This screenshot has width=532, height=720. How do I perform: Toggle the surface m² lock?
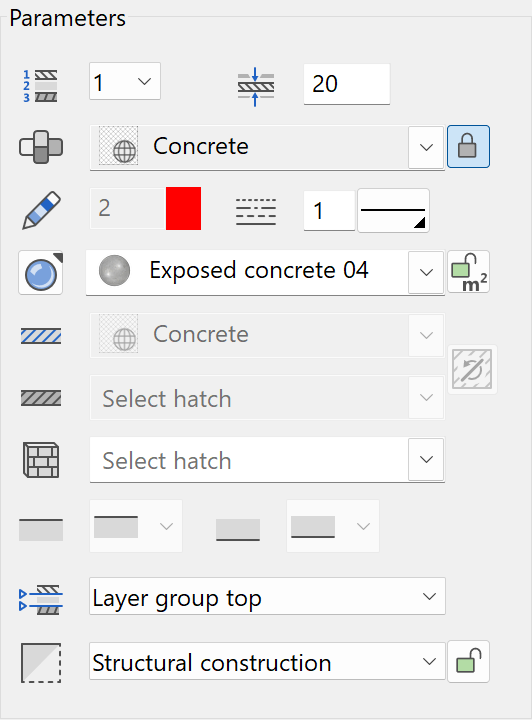[468, 272]
